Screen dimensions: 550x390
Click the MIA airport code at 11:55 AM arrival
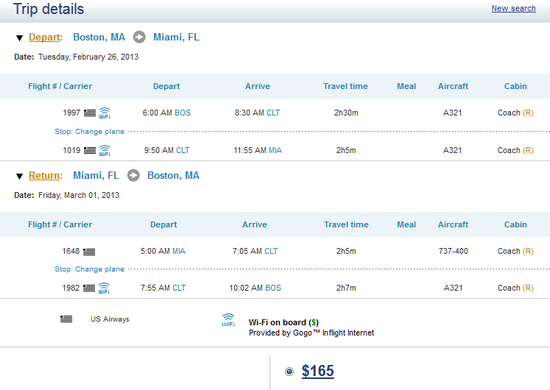[x=275, y=150]
